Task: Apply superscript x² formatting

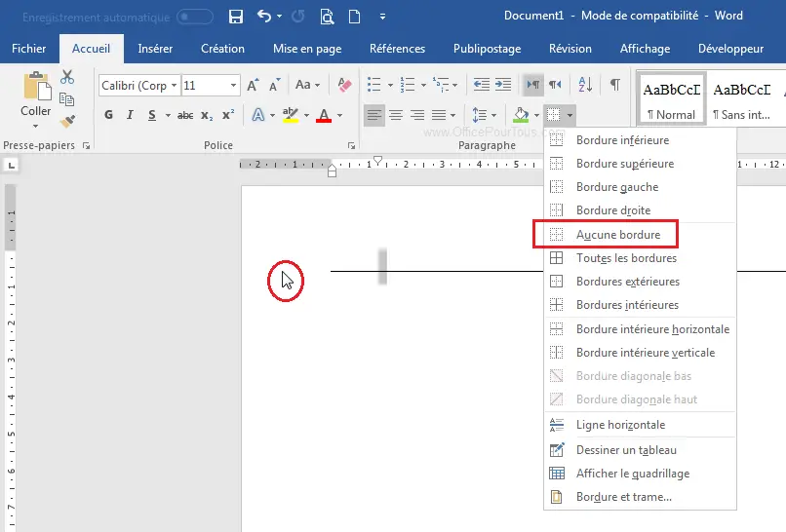Action: click(228, 115)
